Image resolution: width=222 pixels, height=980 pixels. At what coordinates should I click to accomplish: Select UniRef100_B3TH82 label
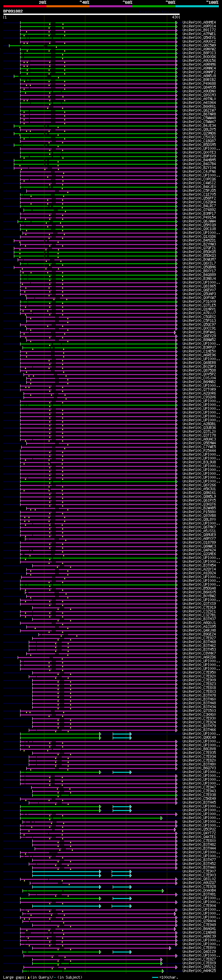pos(199,844)
